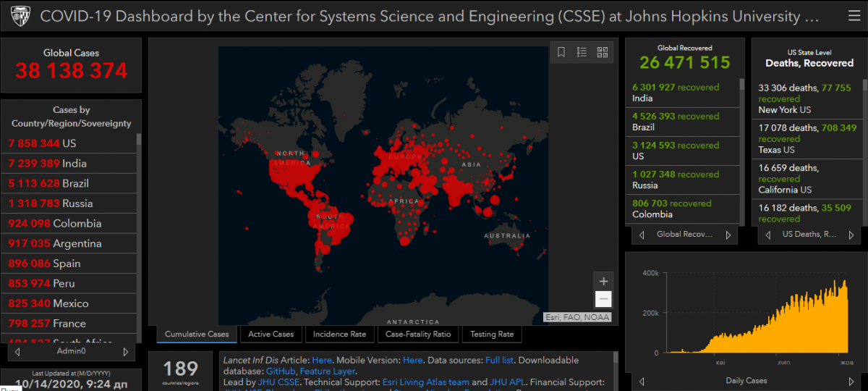Switch to Testing Rate tab
Image resolution: width=868 pixels, height=391 pixels.
[x=492, y=335]
